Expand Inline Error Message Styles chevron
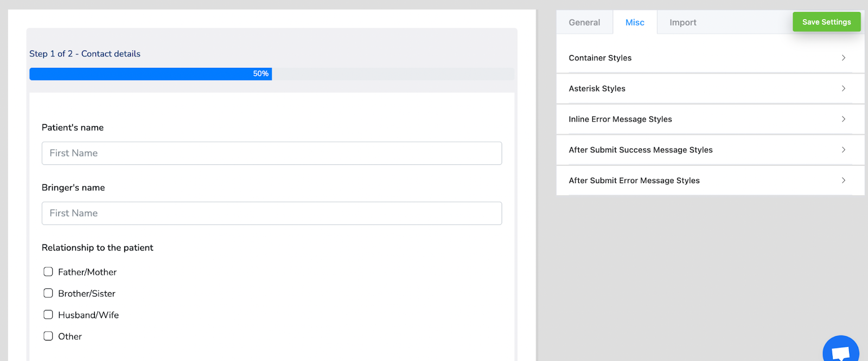868x361 pixels. click(x=844, y=119)
